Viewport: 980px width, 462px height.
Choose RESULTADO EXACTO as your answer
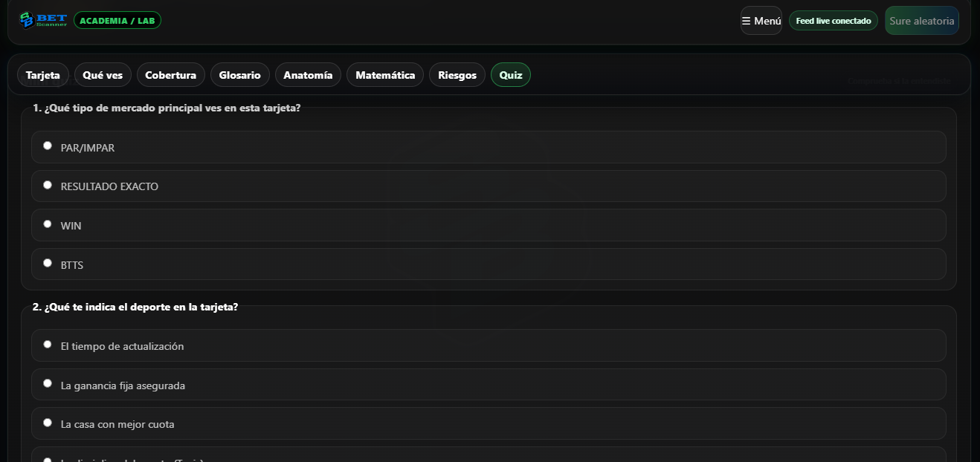click(x=48, y=184)
